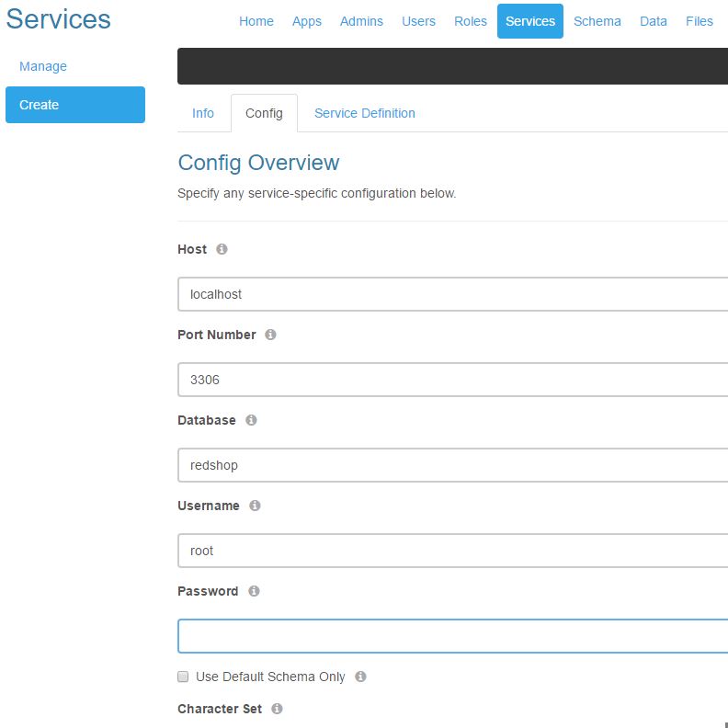Click the info icon next to Username
728x728 pixels.
pos(255,506)
